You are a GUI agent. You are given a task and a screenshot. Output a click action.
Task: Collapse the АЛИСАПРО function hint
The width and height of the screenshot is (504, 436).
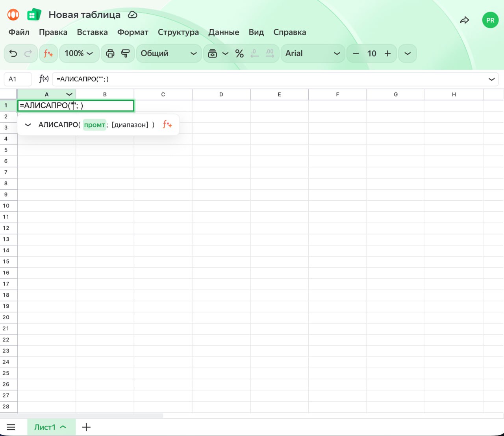tap(28, 125)
